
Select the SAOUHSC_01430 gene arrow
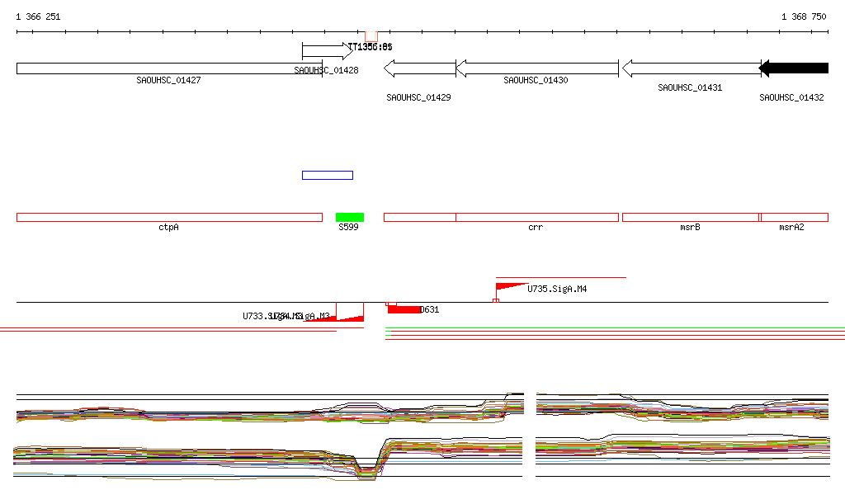pos(537,68)
